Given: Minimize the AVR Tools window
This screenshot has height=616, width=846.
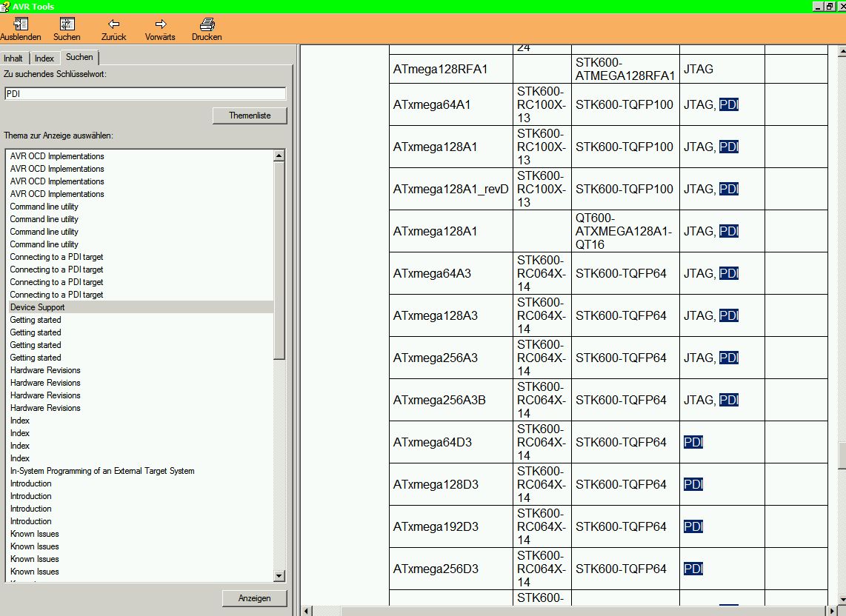Looking at the screenshot, I should coord(818,6).
